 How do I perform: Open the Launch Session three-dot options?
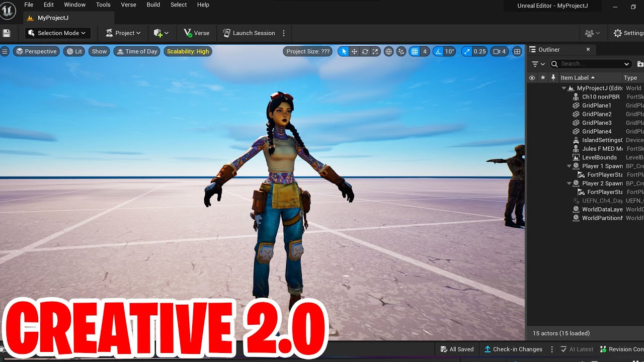tap(284, 33)
